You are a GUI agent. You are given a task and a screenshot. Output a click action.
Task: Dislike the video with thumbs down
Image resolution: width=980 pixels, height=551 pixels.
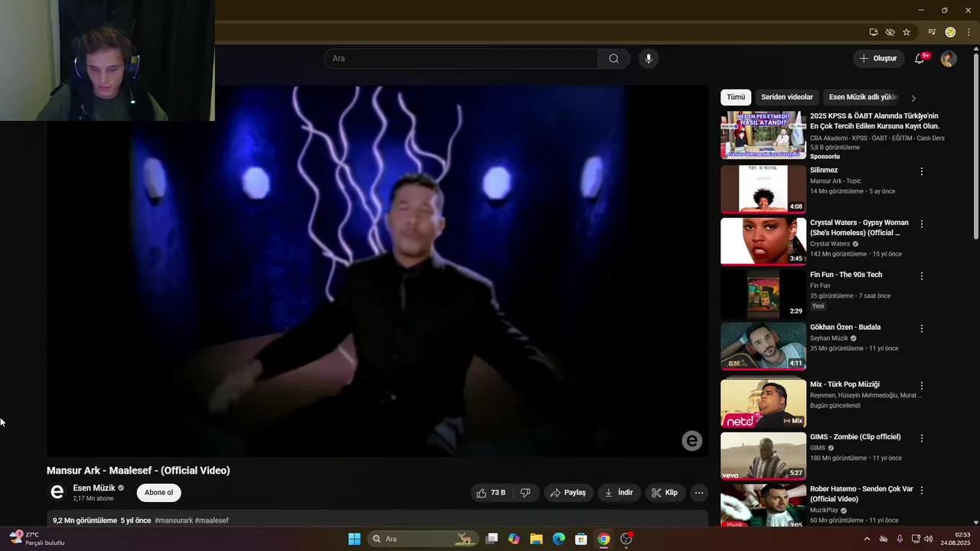coord(525,493)
